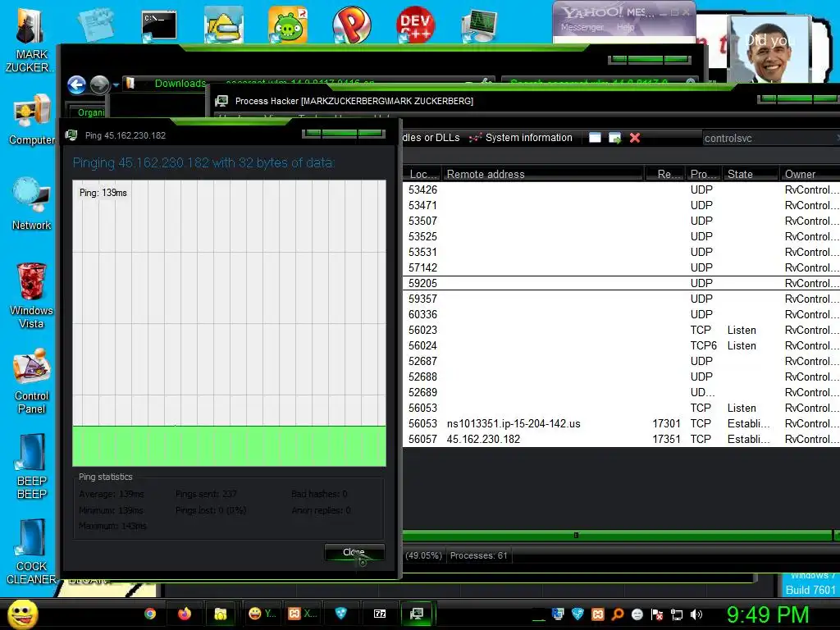Screen dimensions: 840x630
Task: Sort by the Loc... column header
Action: point(421,174)
